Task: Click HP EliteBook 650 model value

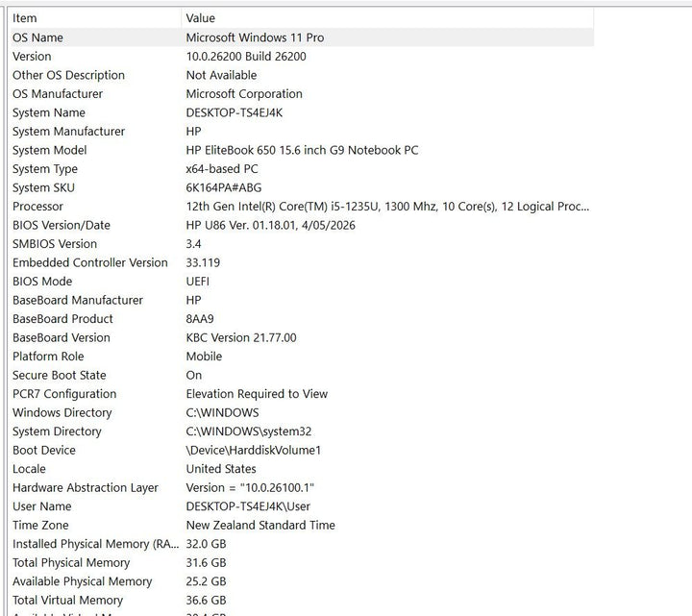Action: (302, 150)
